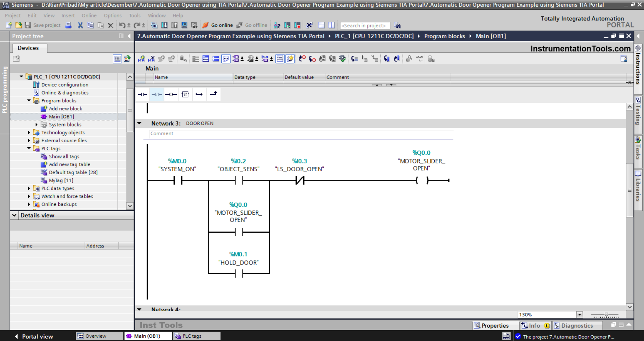Expand PLC data types folder

[29, 188]
